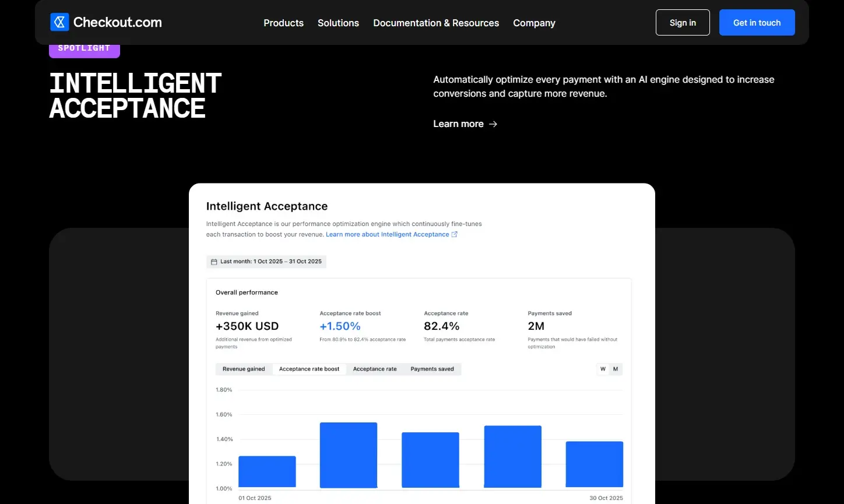
Task: Click the Intelligent Acceptance card title
Action: pyautogui.click(x=267, y=206)
